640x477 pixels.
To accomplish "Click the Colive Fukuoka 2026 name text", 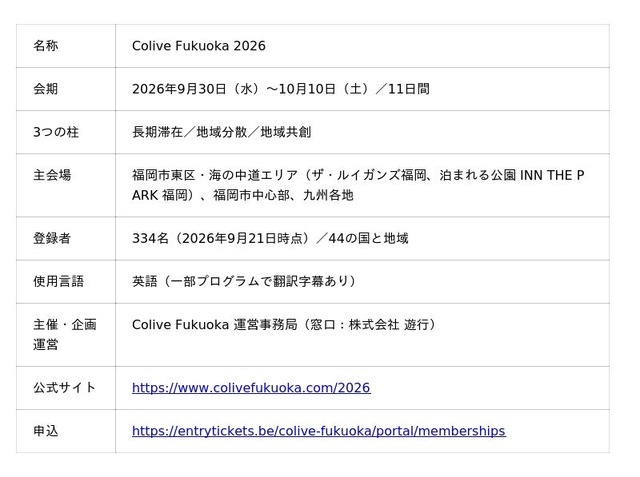I will (x=199, y=46).
